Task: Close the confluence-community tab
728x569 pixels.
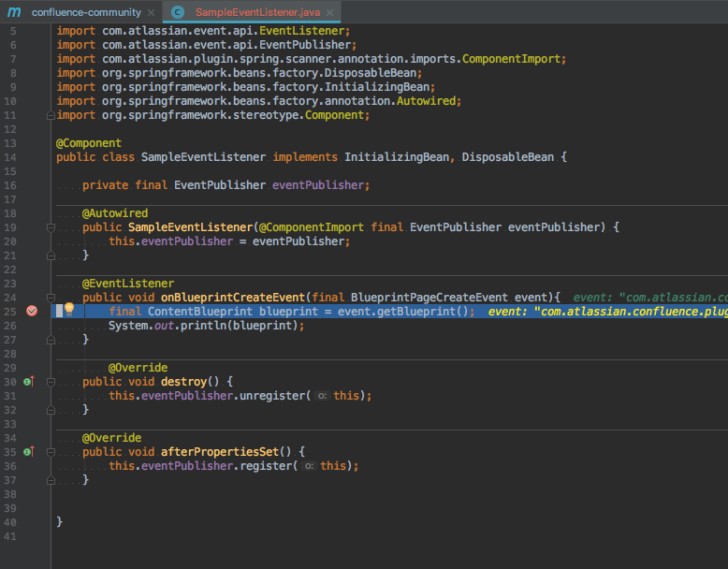Action: tap(152, 13)
